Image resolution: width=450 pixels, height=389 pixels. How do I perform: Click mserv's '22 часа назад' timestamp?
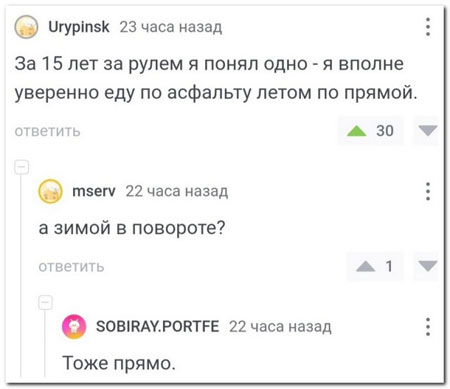pos(177,191)
